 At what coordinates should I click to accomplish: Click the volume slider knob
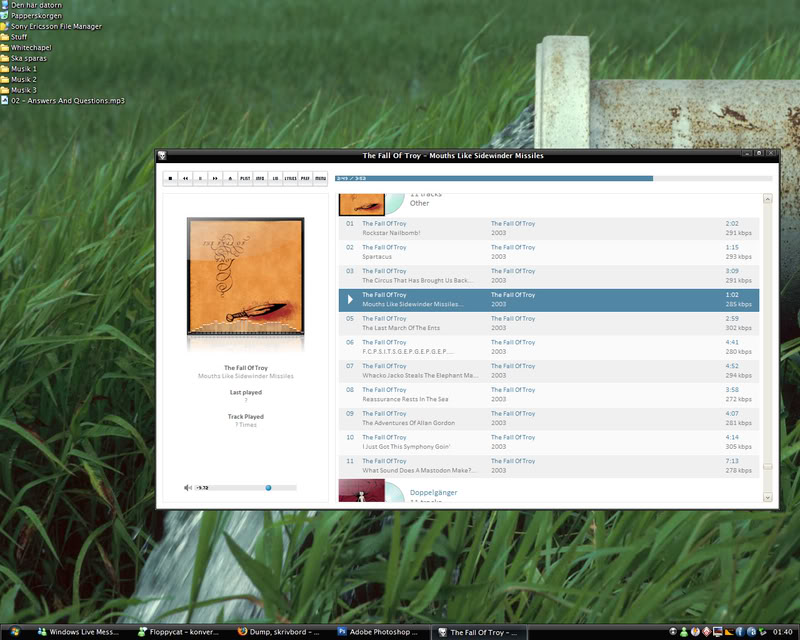268,488
